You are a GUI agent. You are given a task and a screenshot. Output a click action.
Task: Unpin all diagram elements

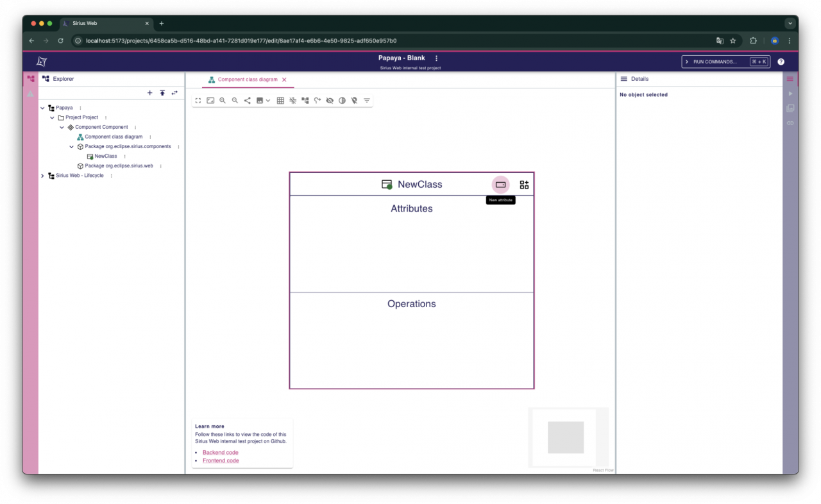point(354,101)
